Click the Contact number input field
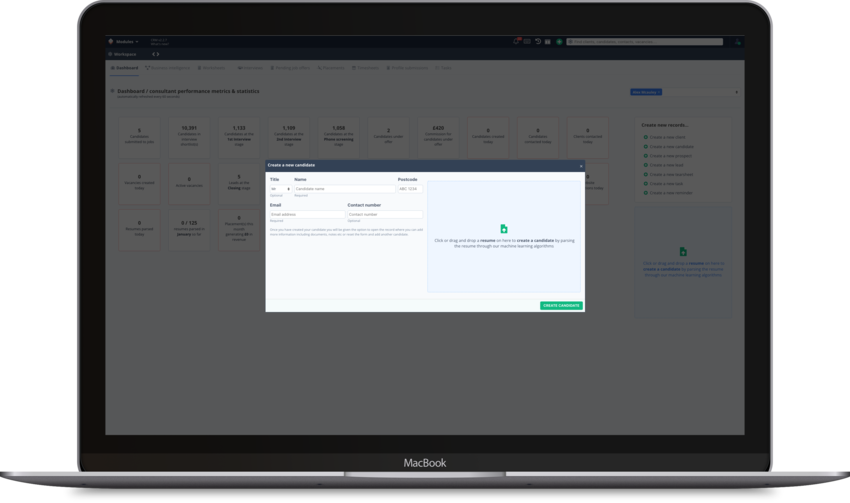Viewport: 850px width, 503px height. pyautogui.click(x=385, y=214)
